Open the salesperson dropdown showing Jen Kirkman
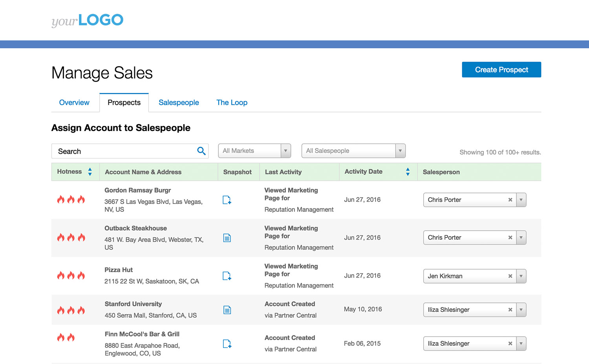 (521, 276)
